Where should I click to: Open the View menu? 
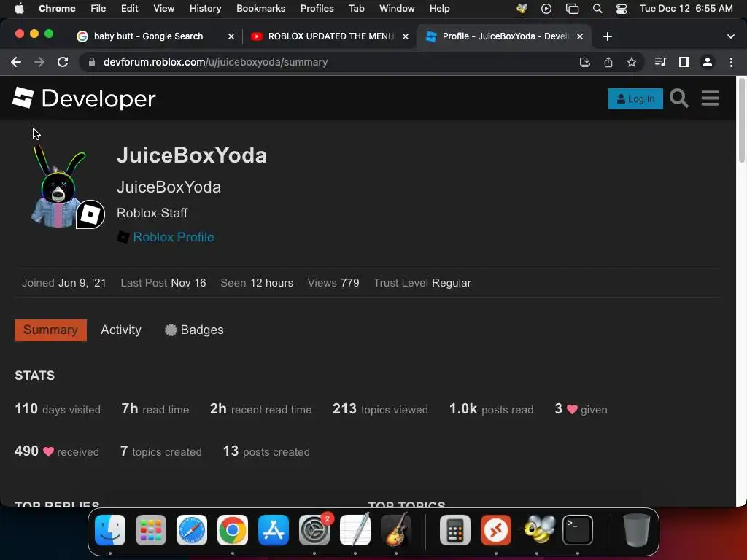[163, 9]
